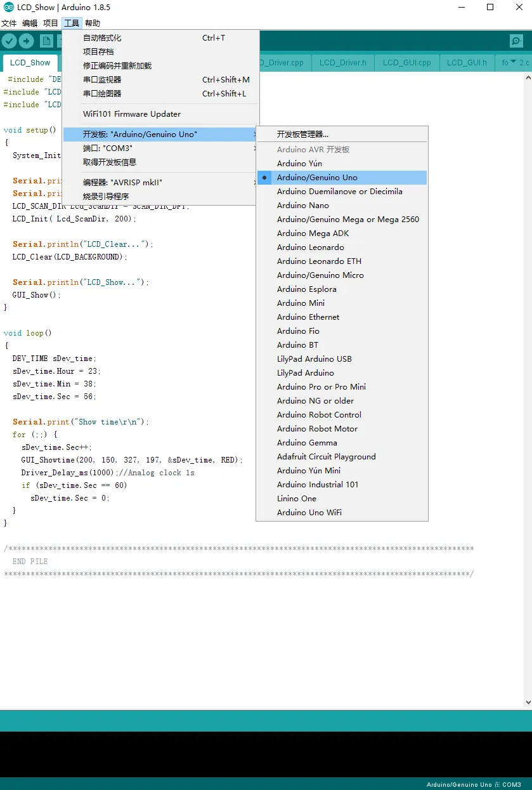
Task: Select the checked Arduino/Genuino Uno board
Action: 342,178
